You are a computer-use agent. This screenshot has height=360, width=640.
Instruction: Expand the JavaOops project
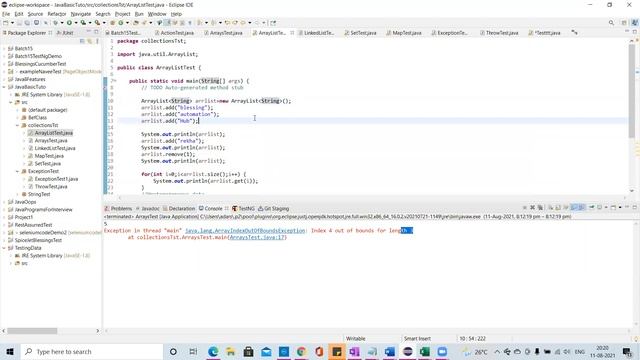coord(4,202)
